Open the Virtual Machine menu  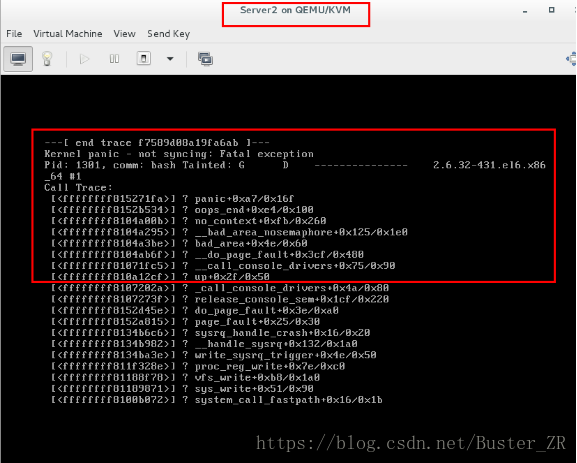68,34
